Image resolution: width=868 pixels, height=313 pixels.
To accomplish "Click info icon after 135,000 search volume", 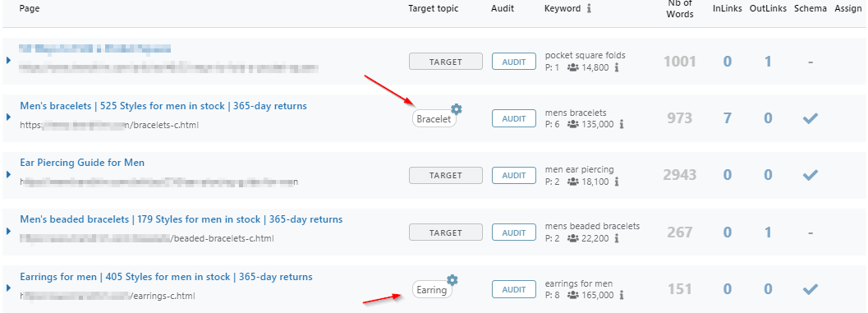I will [621, 124].
